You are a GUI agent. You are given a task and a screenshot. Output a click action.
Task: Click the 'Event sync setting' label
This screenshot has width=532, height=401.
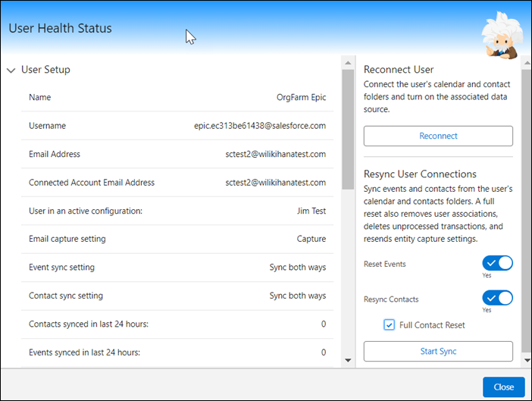tap(61, 268)
